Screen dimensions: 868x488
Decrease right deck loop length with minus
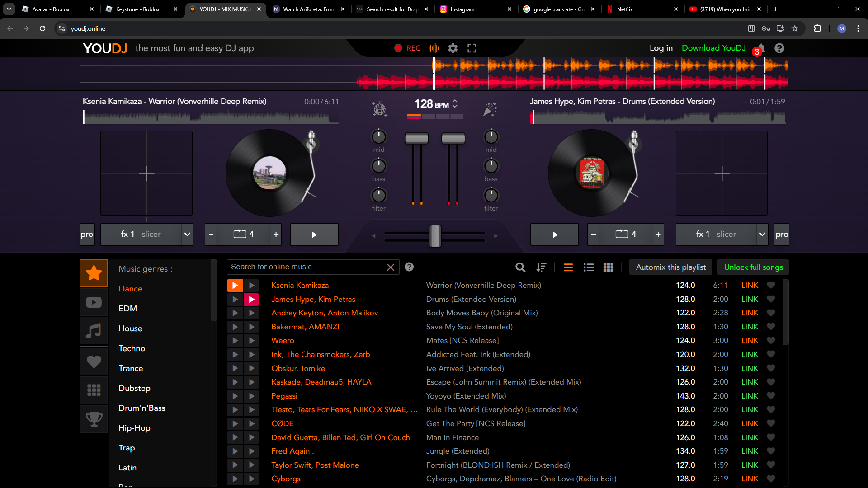[594, 235]
